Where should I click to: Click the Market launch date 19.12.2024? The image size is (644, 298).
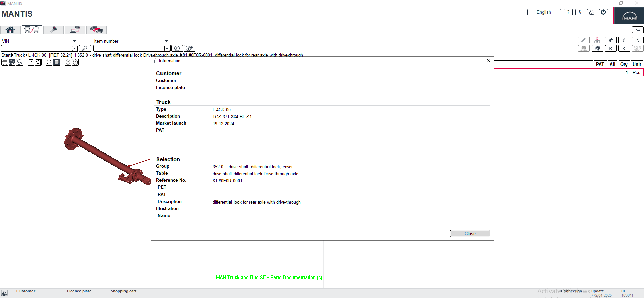coord(223,124)
